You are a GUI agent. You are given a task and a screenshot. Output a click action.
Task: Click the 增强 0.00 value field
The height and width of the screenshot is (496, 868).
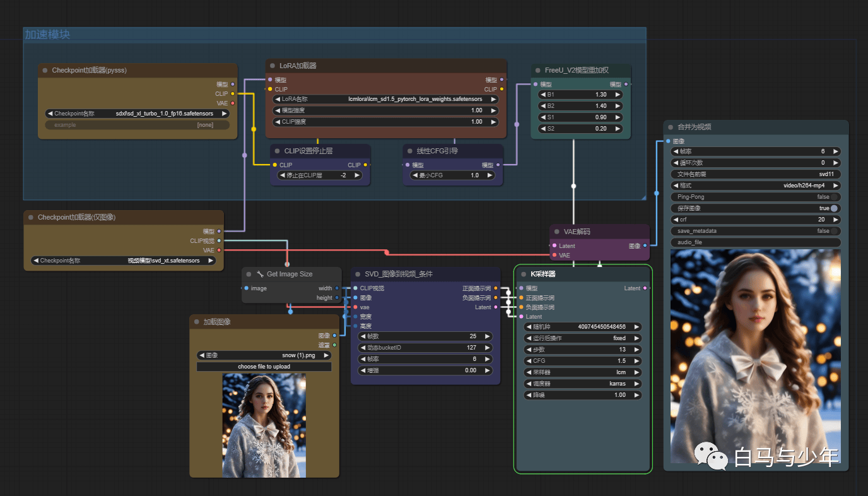coord(425,370)
